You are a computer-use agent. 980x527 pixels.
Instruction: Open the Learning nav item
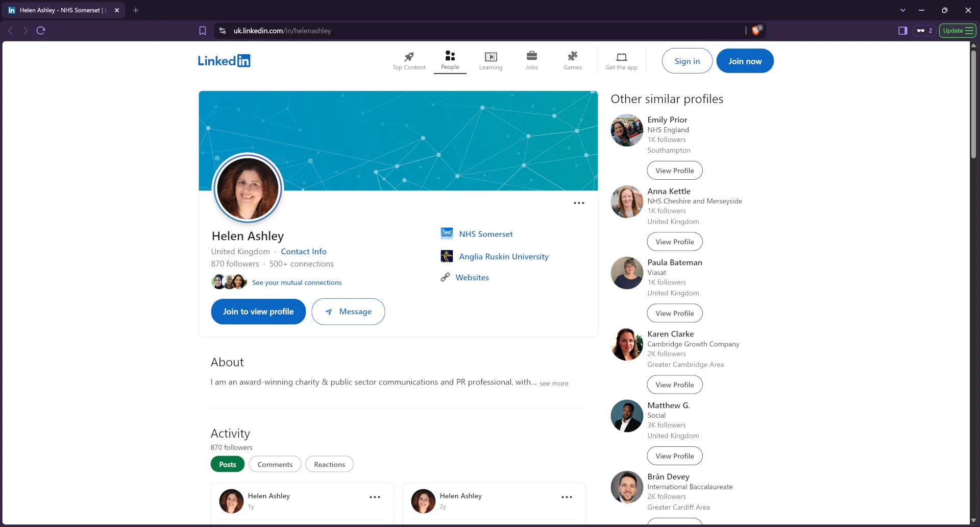pos(491,61)
